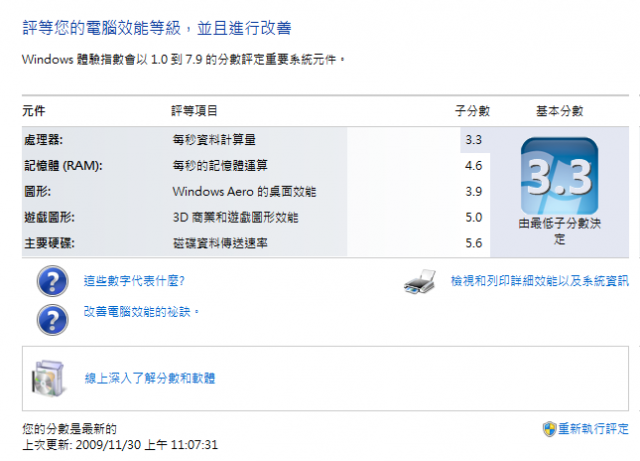Click the help icon beside 這些數字代表什麼
Viewport: 640px width, 461px height.
click(x=52, y=281)
